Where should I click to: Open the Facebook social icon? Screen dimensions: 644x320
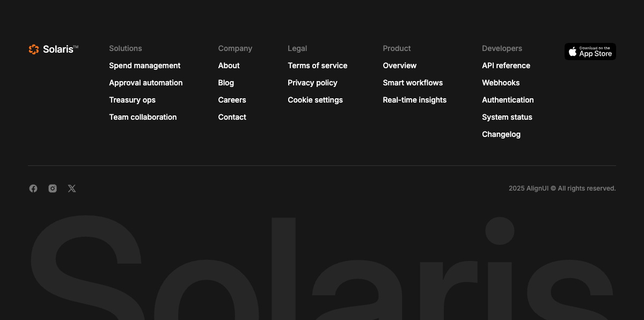click(x=33, y=188)
